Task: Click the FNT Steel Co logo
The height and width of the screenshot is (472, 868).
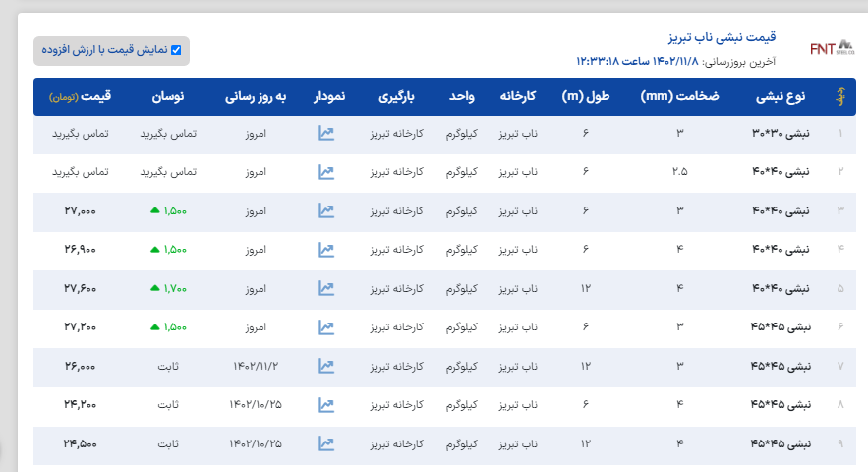Action: pos(832,49)
